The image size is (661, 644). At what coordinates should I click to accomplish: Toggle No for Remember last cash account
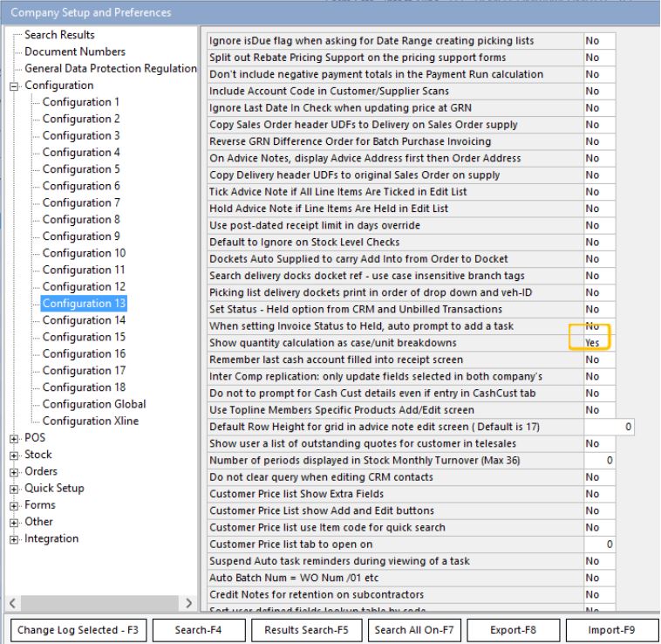[599, 360]
